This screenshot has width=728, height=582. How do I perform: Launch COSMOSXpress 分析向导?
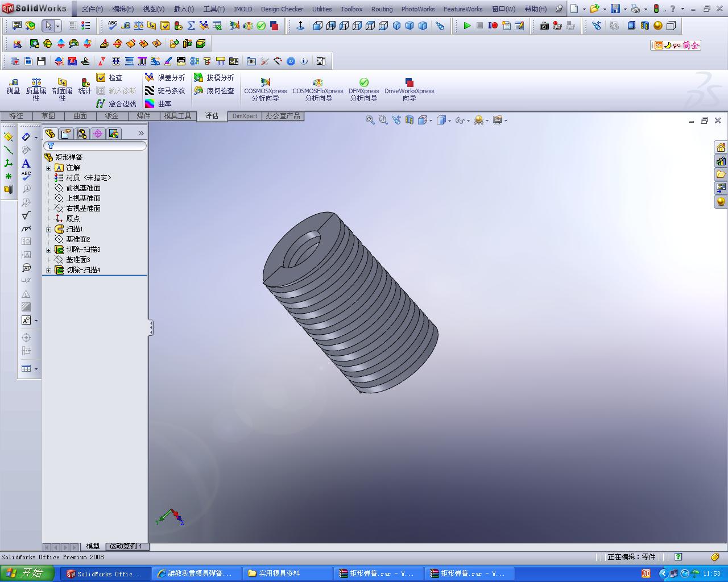[x=266, y=90]
